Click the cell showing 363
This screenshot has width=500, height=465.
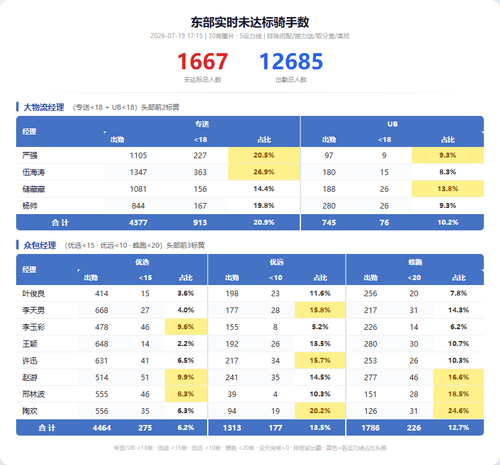click(x=200, y=172)
